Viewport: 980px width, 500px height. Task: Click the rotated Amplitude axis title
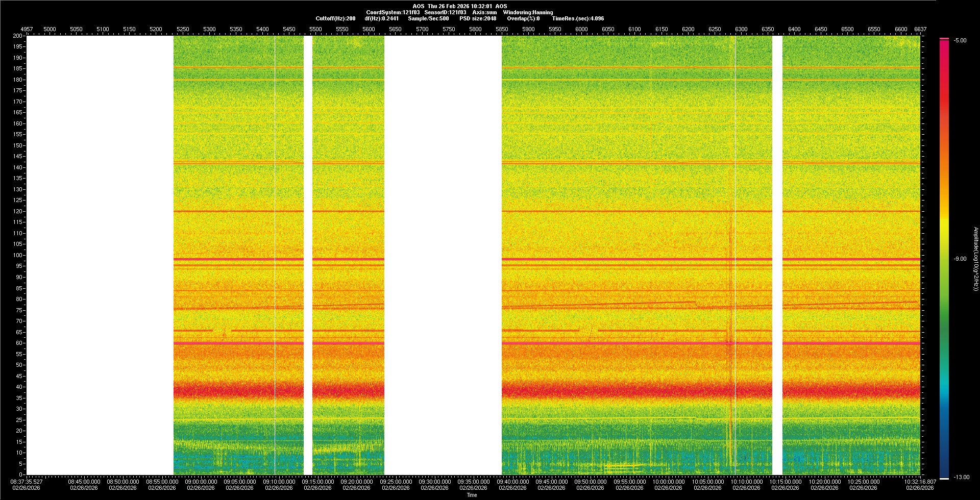975,259
